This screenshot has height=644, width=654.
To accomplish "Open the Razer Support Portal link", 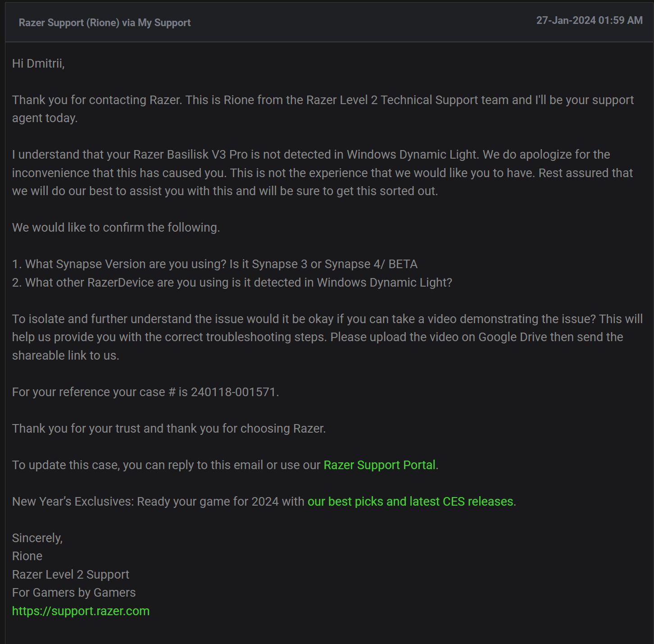I will click(x=380, y=465).
